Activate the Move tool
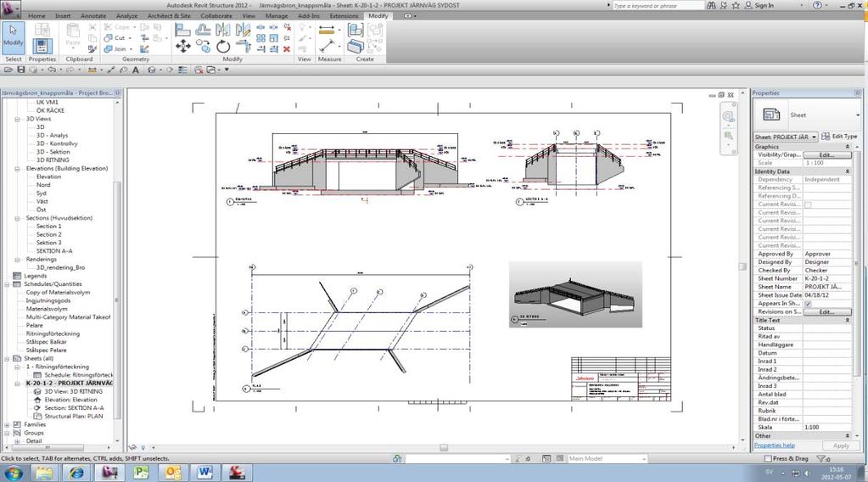Image resolution: width=868 pixels, height=482 pixels. coord(182,47)
